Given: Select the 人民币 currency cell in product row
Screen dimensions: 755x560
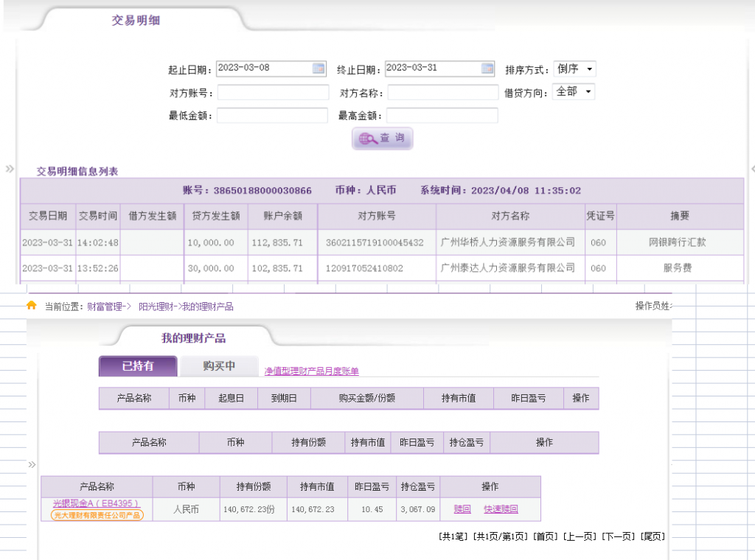Looking at the screenshot, I should pyautogui.click(x=186, y=509).
